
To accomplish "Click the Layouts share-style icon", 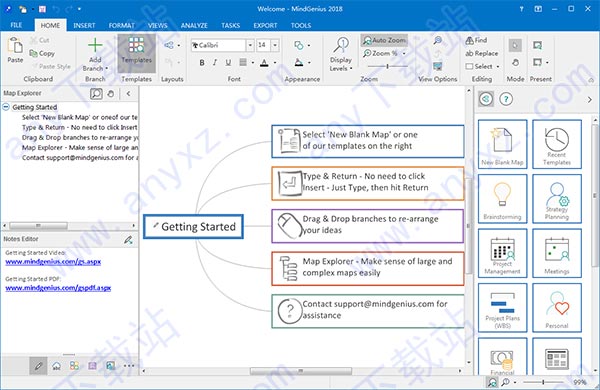I will click(x=169, y=45).
